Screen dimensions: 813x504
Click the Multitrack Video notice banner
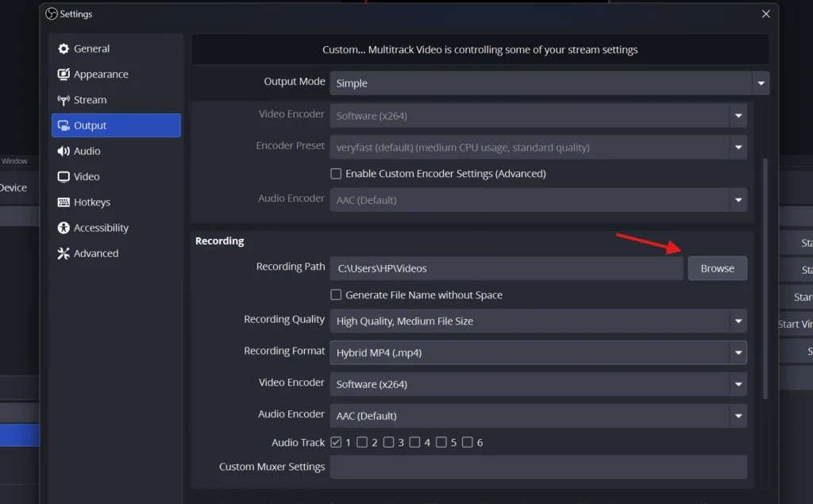(480, 50)
